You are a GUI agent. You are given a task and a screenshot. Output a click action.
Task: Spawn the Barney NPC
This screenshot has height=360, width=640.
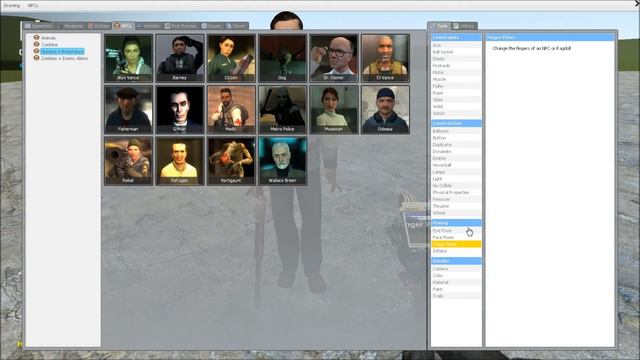[180, 58]
